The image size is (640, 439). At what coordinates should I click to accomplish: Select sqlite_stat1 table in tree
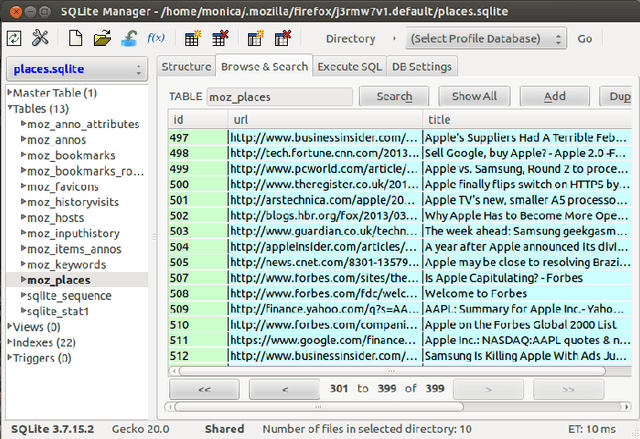coord(58,311)
